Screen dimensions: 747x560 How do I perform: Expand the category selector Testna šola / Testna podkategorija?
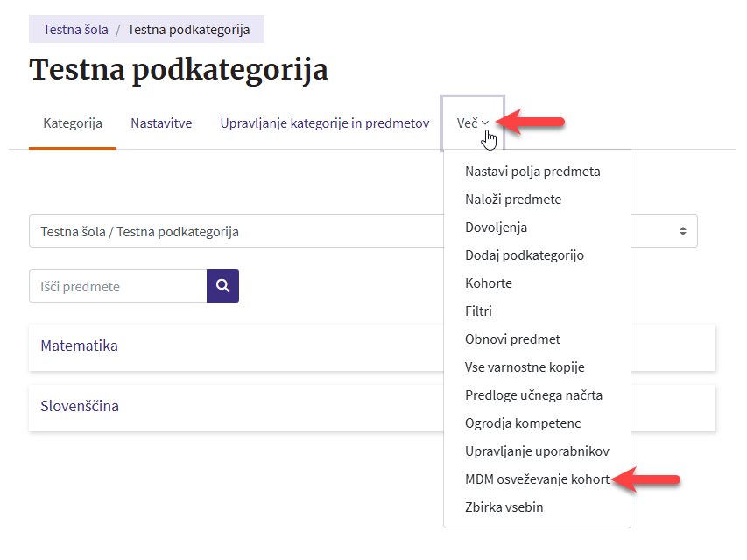click(236, 232)
